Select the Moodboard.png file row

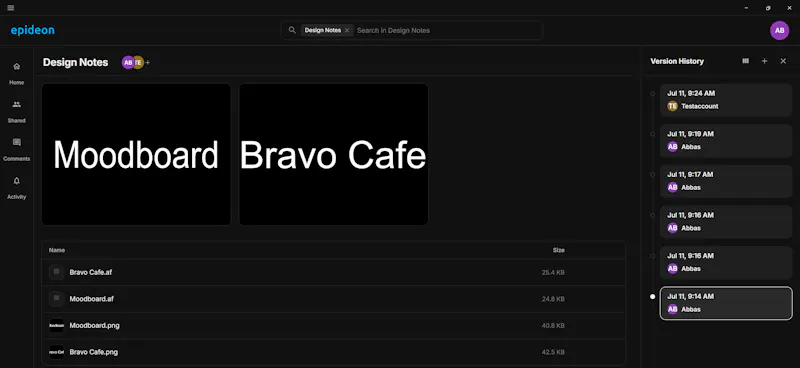coord(334,325)
